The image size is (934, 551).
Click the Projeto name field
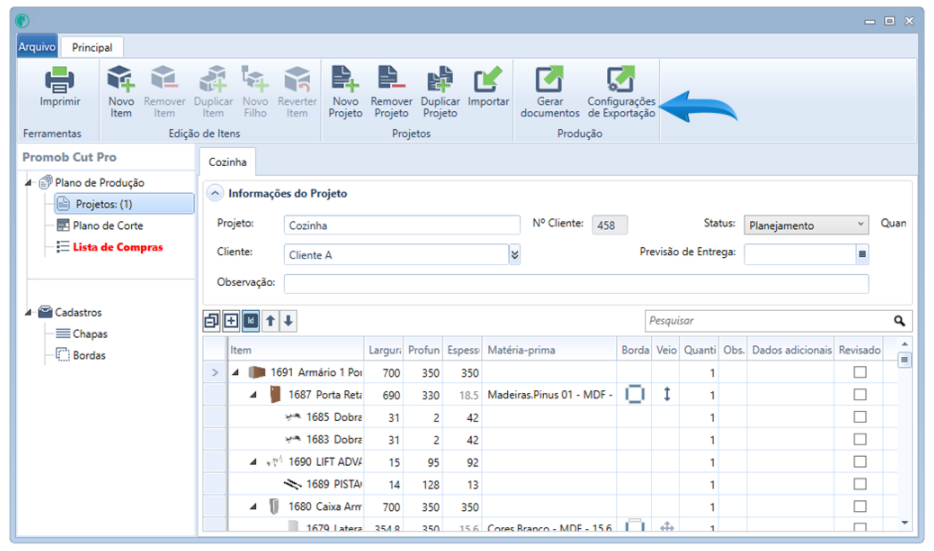pyautogui.click(x=402, y=225)
